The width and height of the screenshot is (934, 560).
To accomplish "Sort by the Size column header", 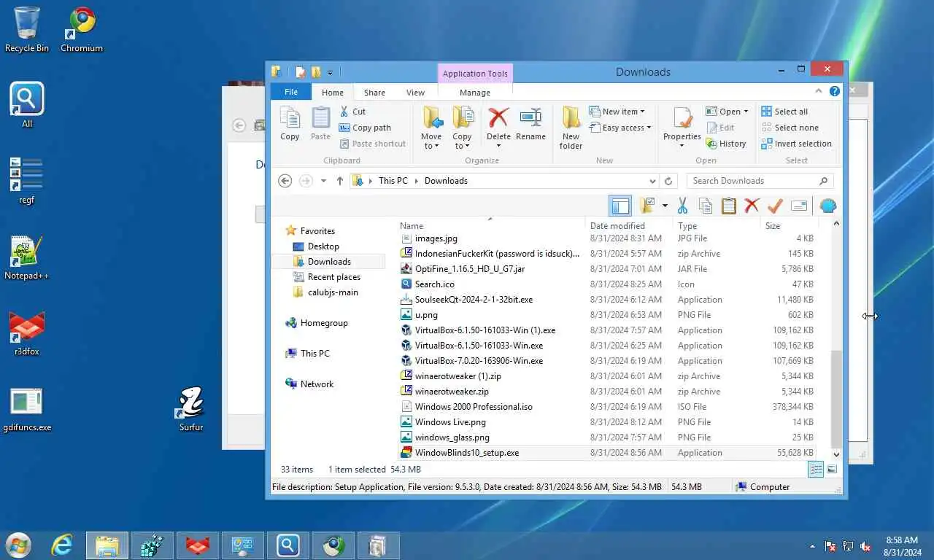I will click(x=788, y=226).
